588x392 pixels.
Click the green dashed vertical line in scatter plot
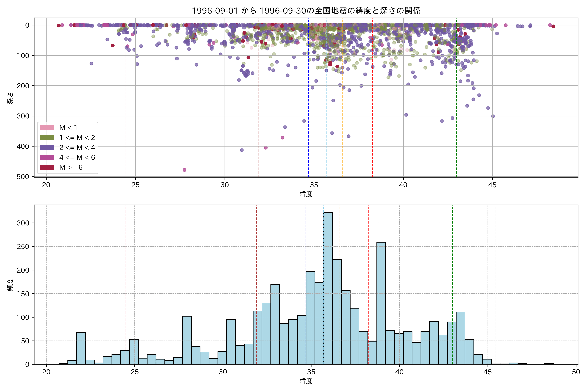(457, 100)
